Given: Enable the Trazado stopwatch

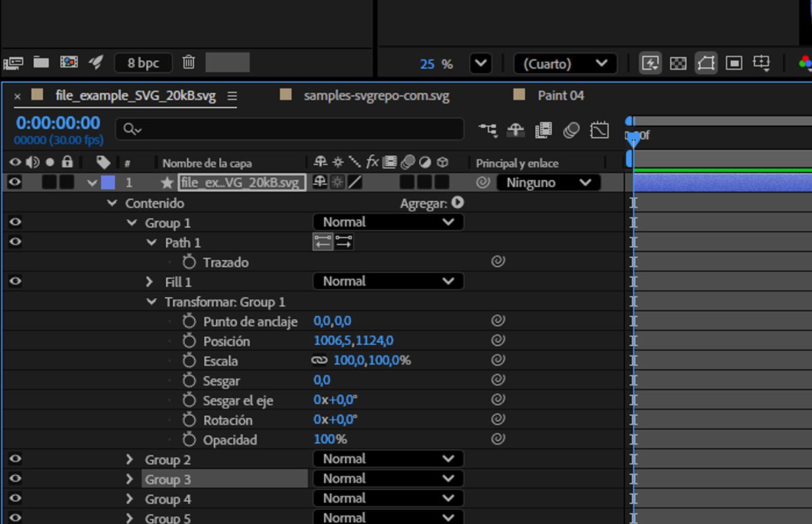Looking at the screenshot, I should point(189,262).
